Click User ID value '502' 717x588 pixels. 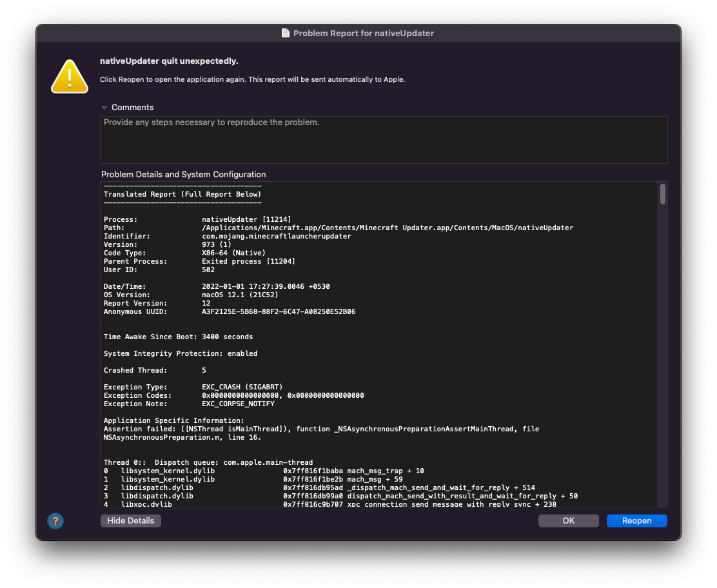(x=208, y=269)
